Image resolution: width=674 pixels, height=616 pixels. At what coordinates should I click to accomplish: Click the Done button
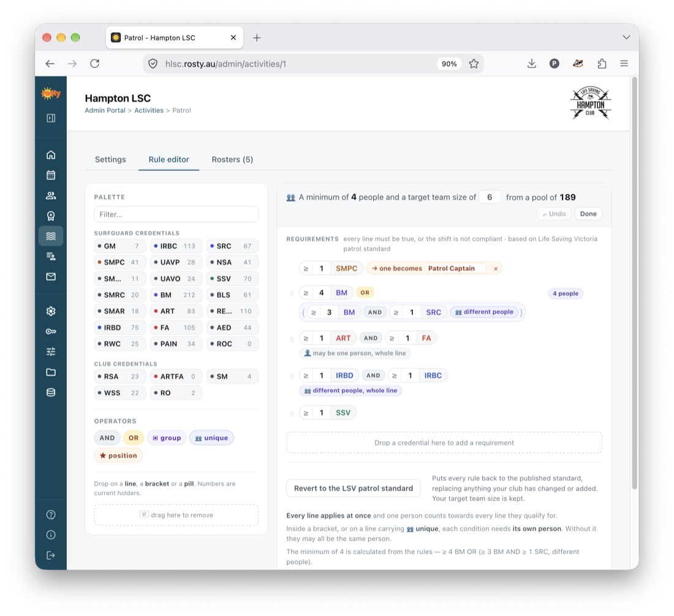(588, 214)
